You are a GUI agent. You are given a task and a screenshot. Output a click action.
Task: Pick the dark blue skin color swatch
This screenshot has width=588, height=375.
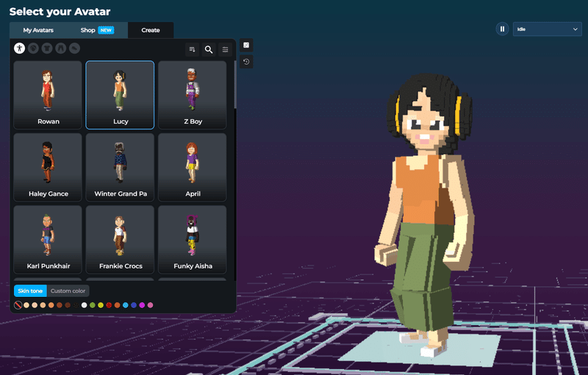[134, 305]
